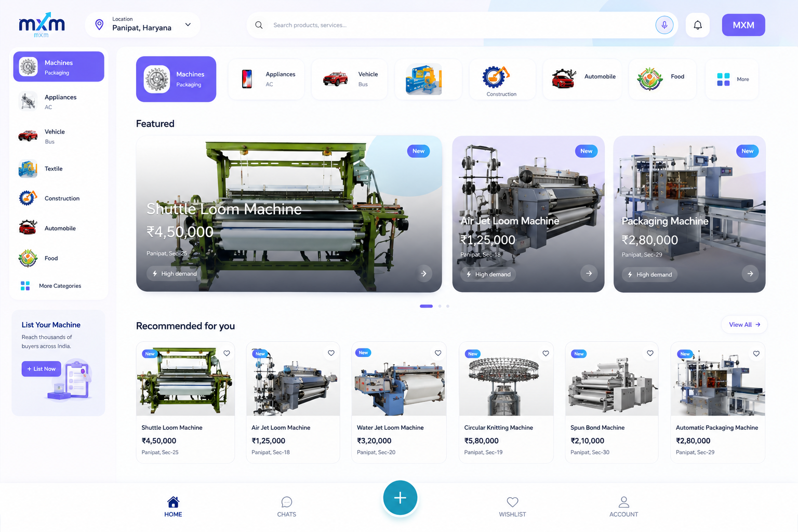Open Chats in bottom navigation
This screenshot has height=532, width=798.
(x=287, y=507)
